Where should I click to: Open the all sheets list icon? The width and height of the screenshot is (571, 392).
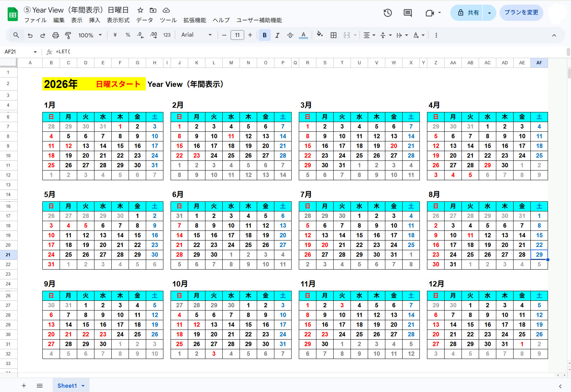point(40,386)
